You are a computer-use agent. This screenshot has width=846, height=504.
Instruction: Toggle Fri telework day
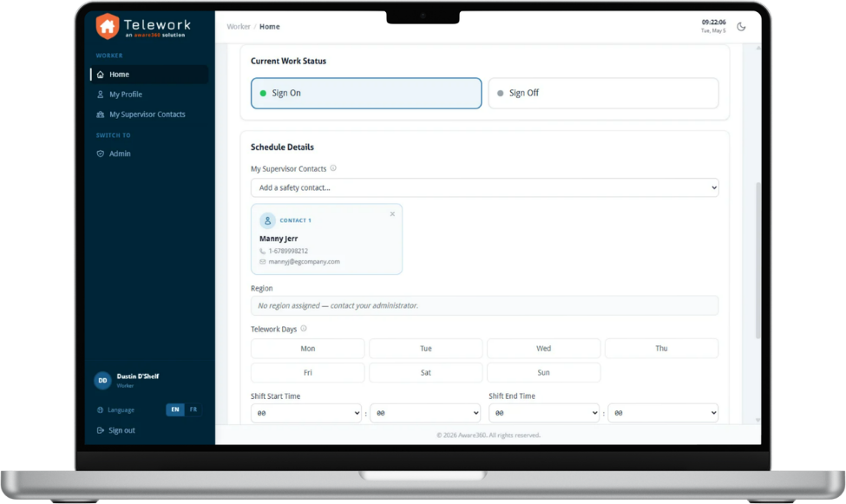pyautogui.click(x=307, y=373)
